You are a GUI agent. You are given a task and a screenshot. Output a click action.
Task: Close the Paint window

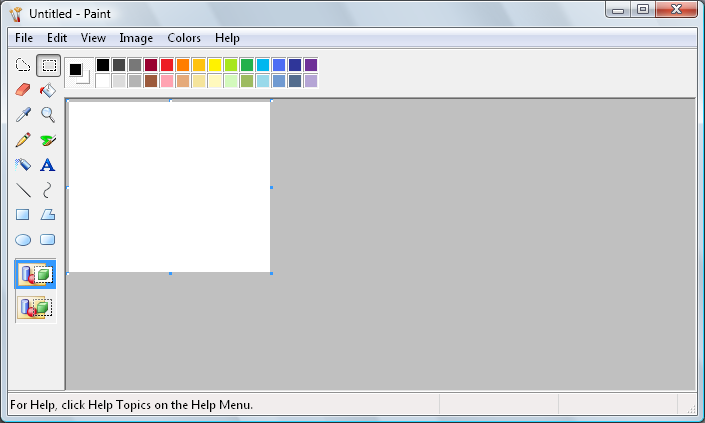coord(676,9)
